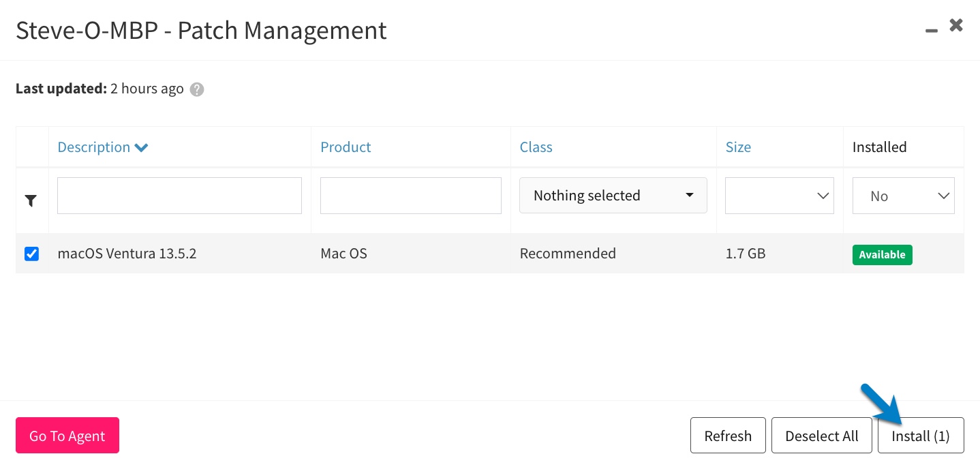Sort by Description column header
The height and width of the screenshot is (469, 980).
point(103,147)
